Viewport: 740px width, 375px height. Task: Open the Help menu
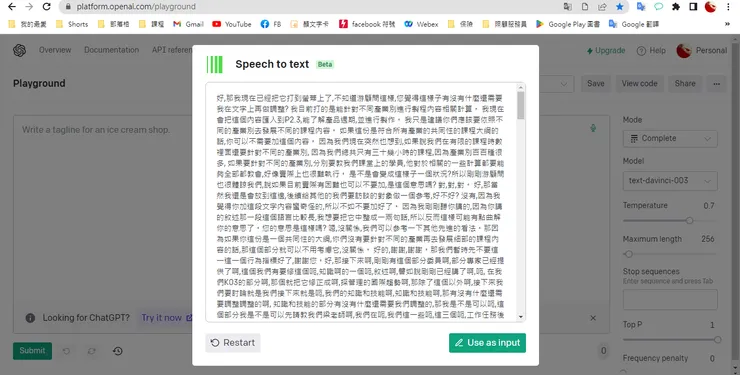pyautogui.click(x=651, y=50)
